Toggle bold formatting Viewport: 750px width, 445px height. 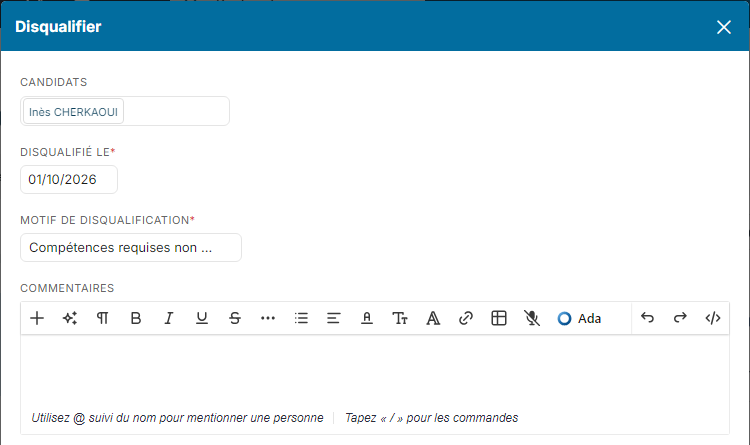coord(136,318)
